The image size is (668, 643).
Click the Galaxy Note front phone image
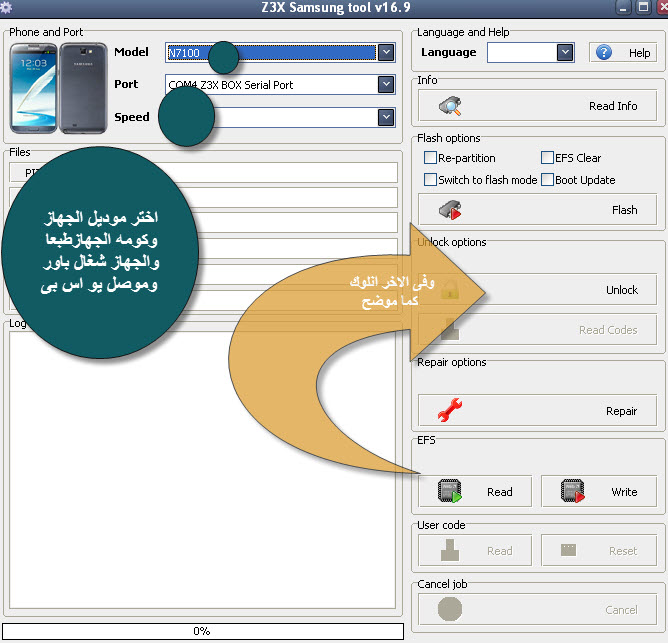[x=33, y=88]
